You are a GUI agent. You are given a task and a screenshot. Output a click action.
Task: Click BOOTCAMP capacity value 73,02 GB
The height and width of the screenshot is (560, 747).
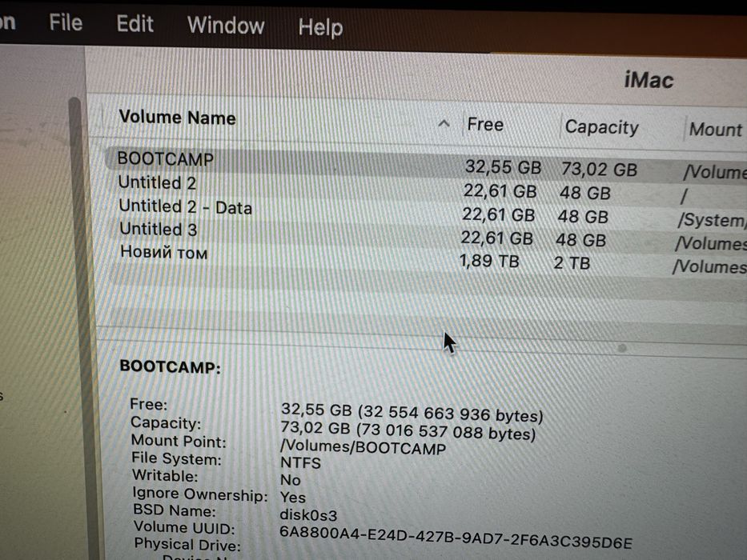point(599,169)
